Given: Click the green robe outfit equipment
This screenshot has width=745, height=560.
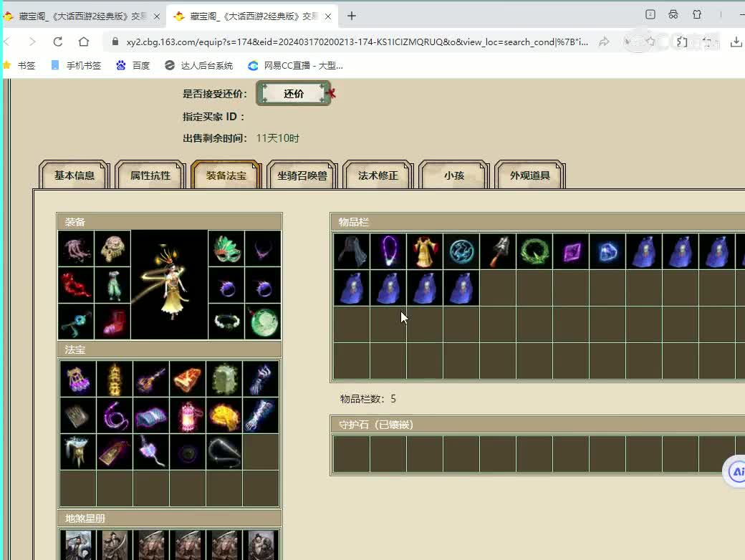Looking at the screenshot, I should 112,285.
